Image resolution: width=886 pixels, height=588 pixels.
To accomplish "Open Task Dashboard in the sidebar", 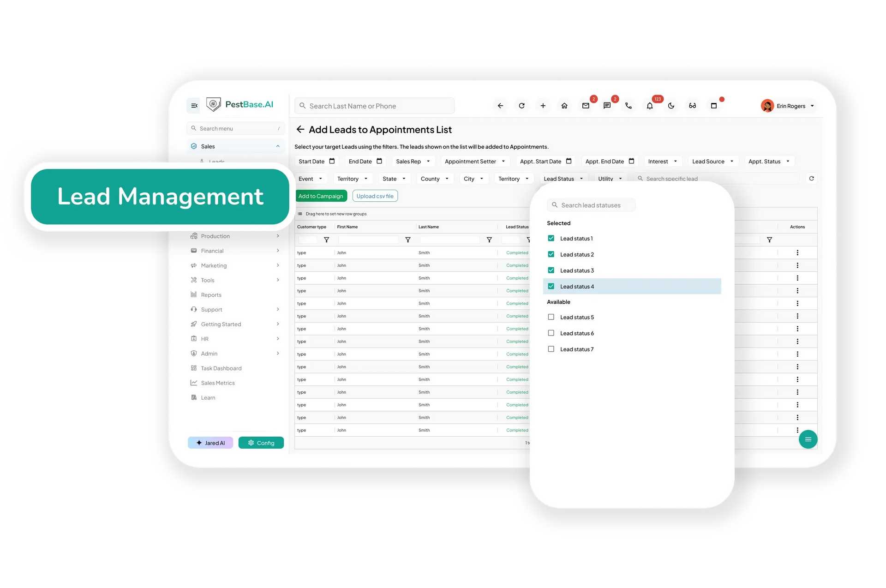I will point(235,368).
